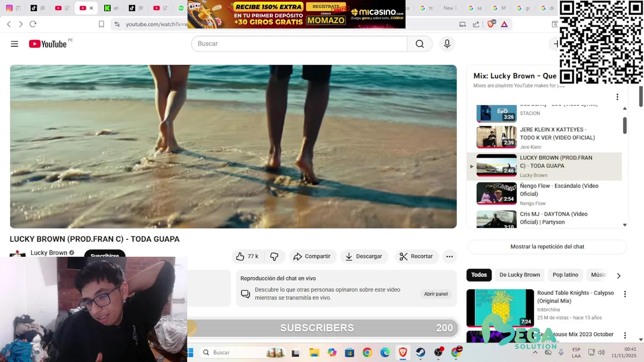
Task: Switch to the New Tab browser tab
Action: point(449,8)
